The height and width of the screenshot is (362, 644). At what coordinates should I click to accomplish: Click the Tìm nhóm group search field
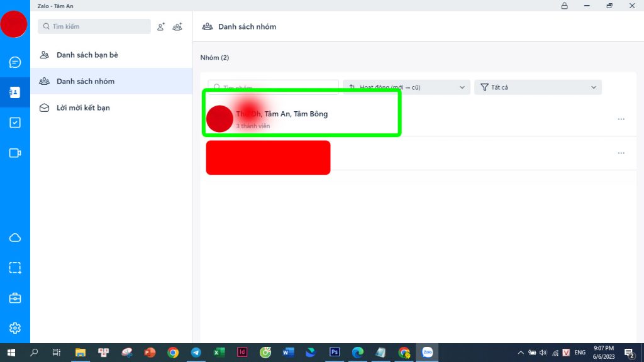coord(273,87)
